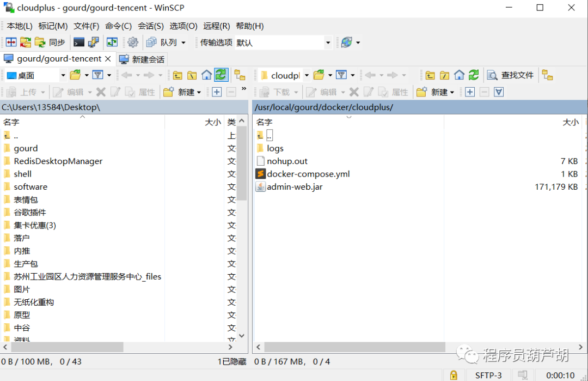Viewport: 588px width, 381px height.
Task: Open the 文件(F) menu
Action: (86, 26)
